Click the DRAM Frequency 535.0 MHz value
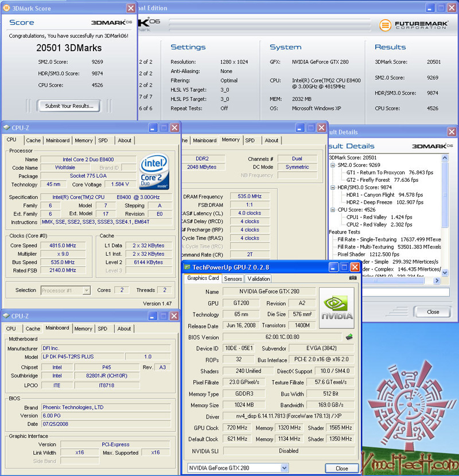 [x=250, y=196]
